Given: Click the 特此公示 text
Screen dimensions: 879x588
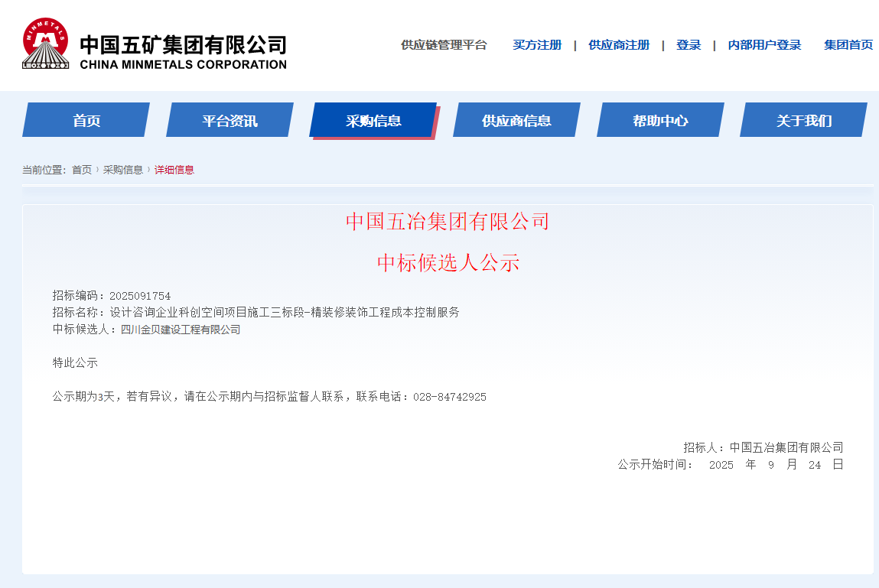Looking at the screenshot, I should (75, 362).
